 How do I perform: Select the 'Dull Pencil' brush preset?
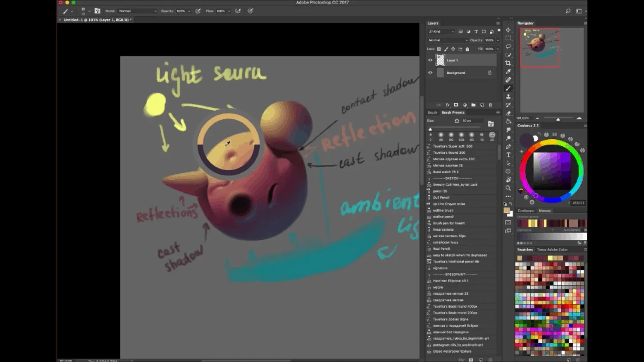click(441, 198)
